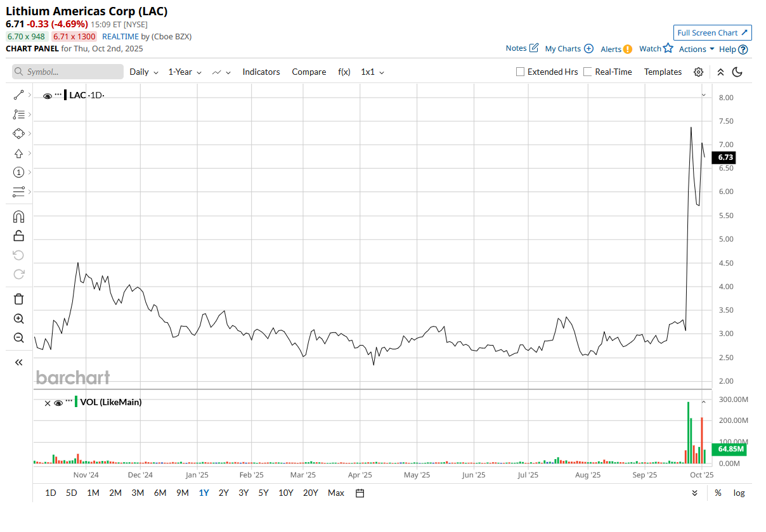Screen dimensions: 766x532
Task: Toggle the log scale button
Action: [x=739, y=493]
